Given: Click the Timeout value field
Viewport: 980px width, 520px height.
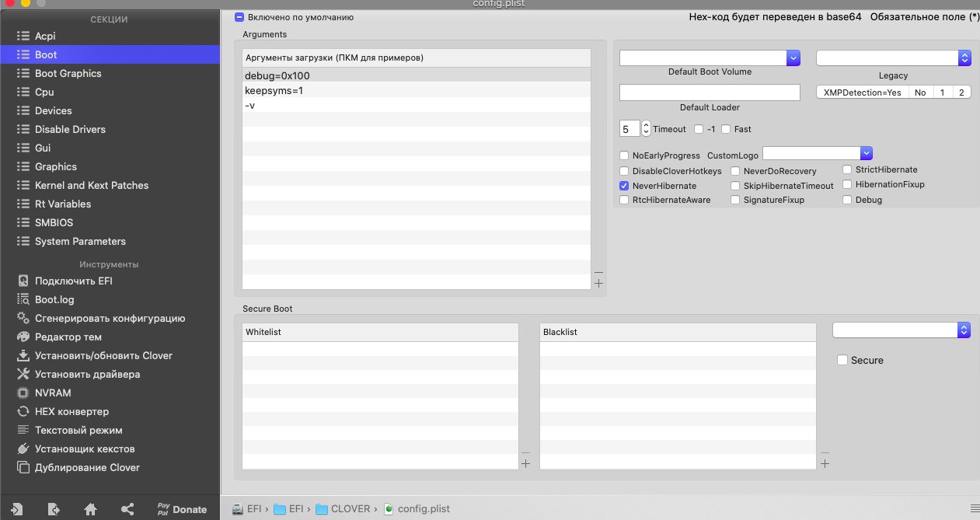Looking at the screenshot, I should coord(630,129).
